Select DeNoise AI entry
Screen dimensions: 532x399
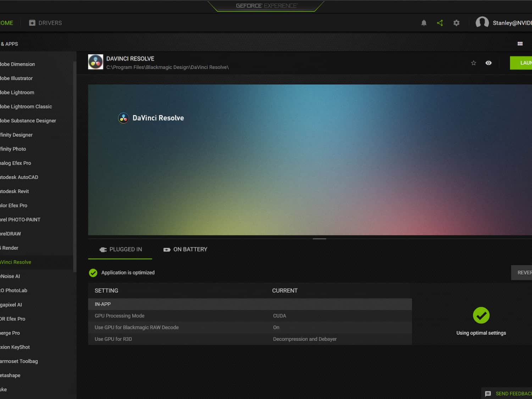click(10, 276)
